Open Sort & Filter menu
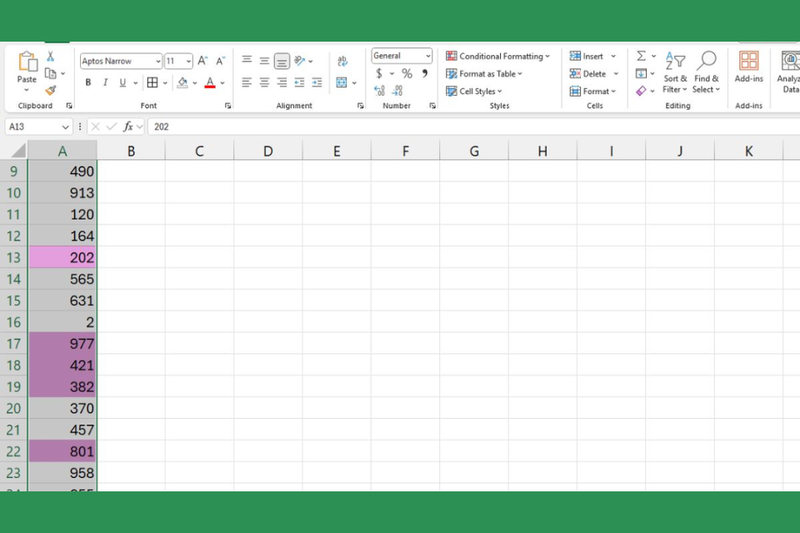800x533 pixels. [675, 72]
